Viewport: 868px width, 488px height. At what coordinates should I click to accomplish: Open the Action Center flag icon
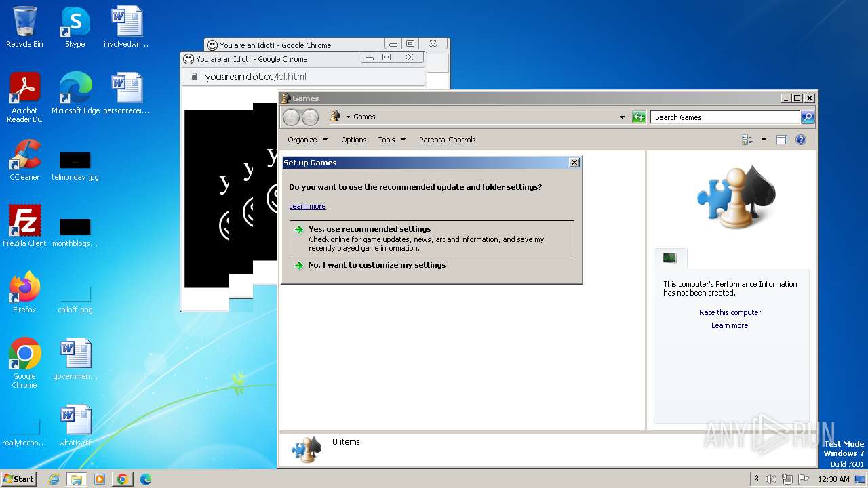pyautogui.click(x=804, y=479)
